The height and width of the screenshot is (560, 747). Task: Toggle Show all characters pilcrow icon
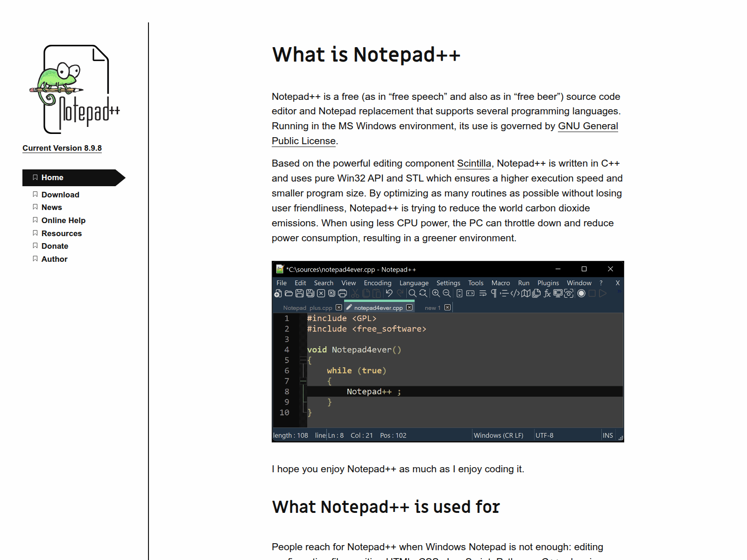pyautogui.click(x=494, y=293)
